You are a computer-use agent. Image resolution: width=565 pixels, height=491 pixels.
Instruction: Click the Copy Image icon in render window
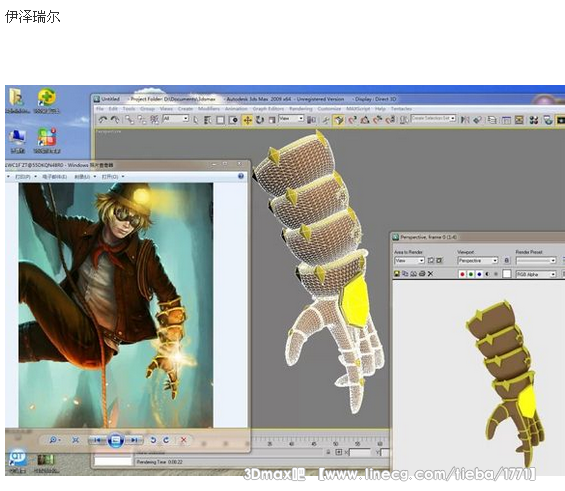point(405,274)
